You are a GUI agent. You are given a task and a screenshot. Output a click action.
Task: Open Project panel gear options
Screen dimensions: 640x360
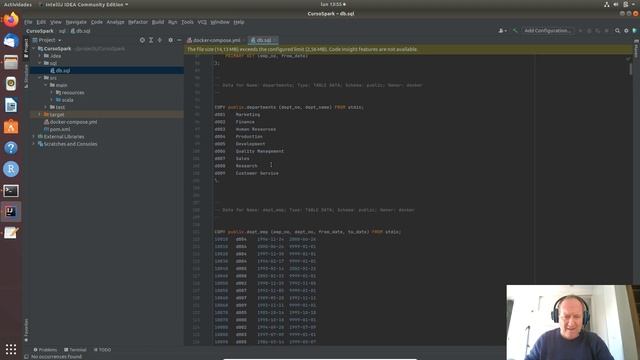pyautogui.click(x=171, y=40)
